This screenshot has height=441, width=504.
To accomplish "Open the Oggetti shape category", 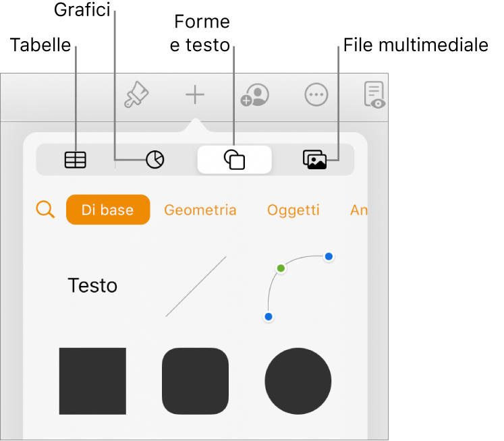I will (293, 210).
